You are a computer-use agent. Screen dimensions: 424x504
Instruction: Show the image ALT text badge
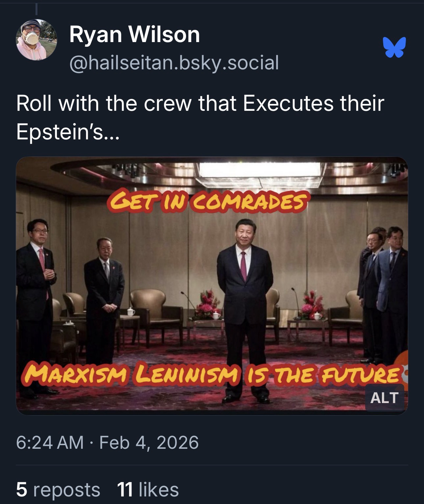[x=384, y=398]
